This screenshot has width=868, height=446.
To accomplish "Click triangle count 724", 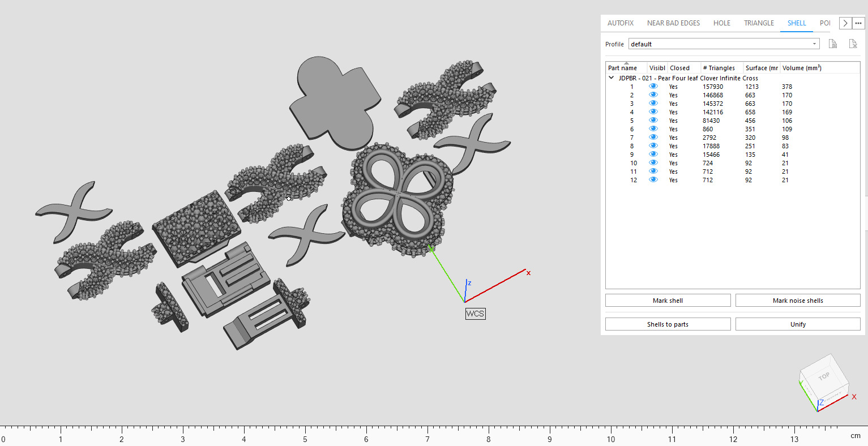I will coord(708,163).
